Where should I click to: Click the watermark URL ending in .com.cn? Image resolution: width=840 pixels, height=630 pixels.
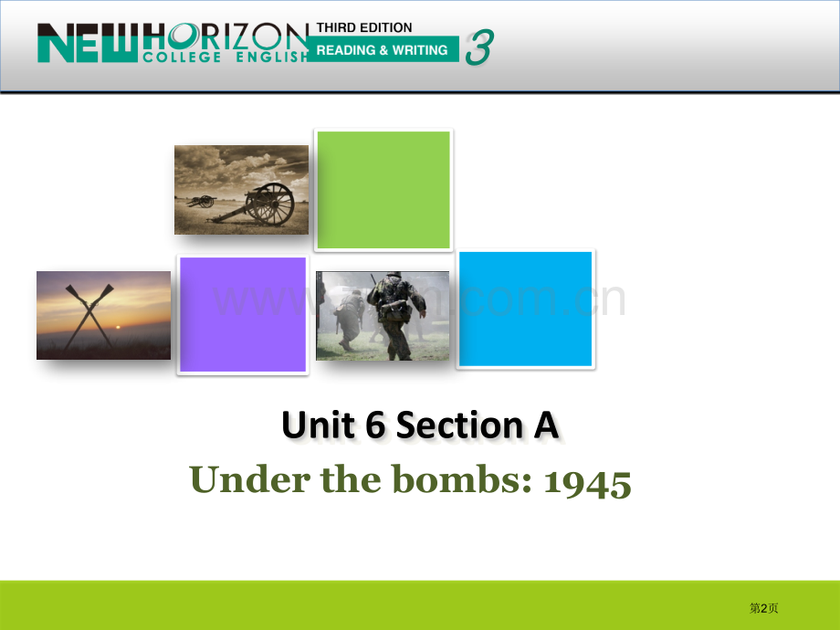pos(548,299)
